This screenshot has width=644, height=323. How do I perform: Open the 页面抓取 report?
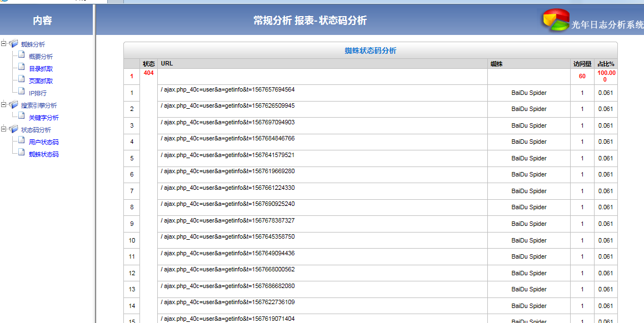click(x=41, y=81)
